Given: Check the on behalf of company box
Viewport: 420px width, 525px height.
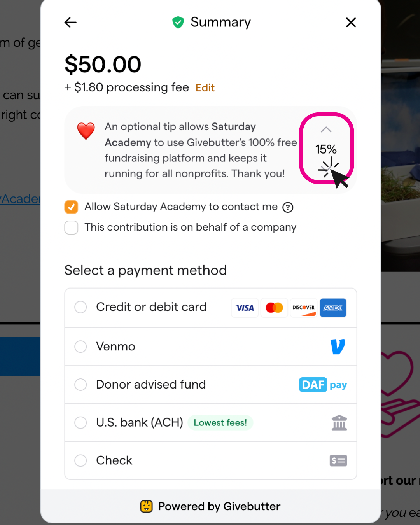Looking at the screenshot, I should pyautogui.click(x=72, y=227).
